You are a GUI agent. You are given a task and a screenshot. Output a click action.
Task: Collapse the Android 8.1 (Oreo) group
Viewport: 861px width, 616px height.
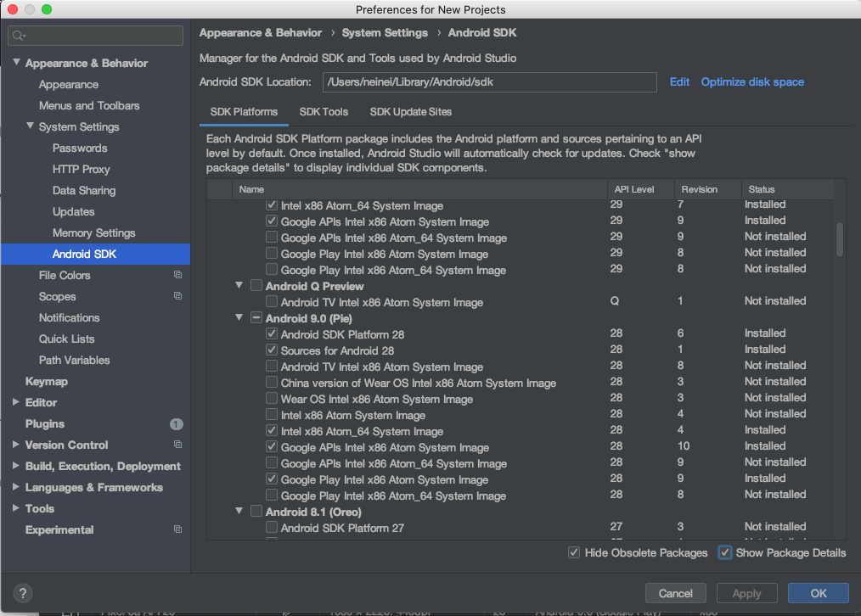click(x=239, y=511)
